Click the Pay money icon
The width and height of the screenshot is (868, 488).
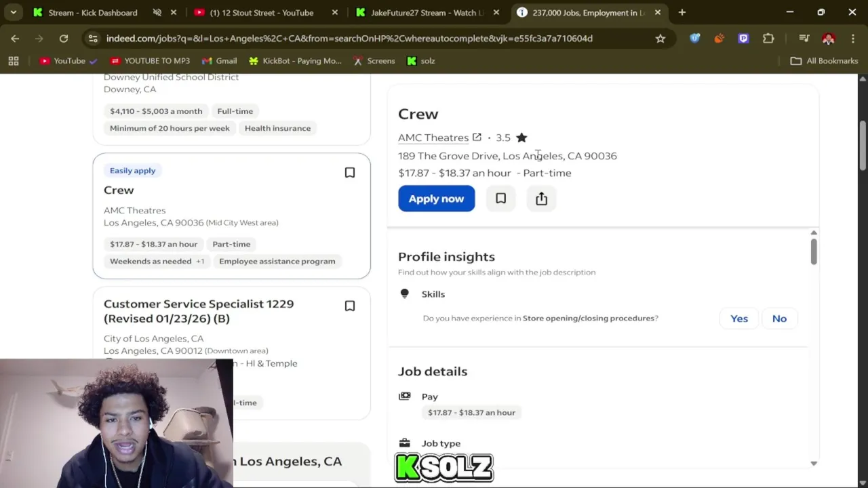pos(404,396)
